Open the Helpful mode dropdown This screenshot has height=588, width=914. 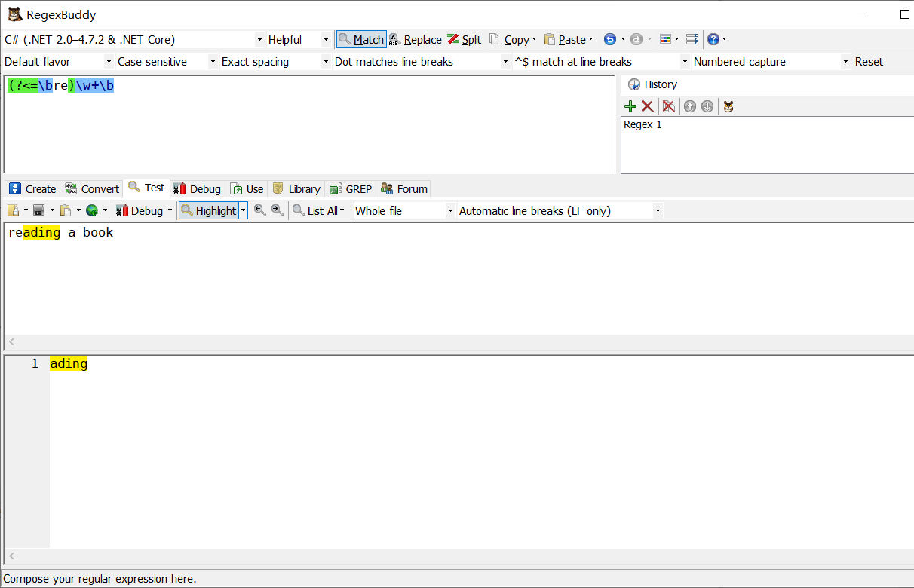click(299, 39)
